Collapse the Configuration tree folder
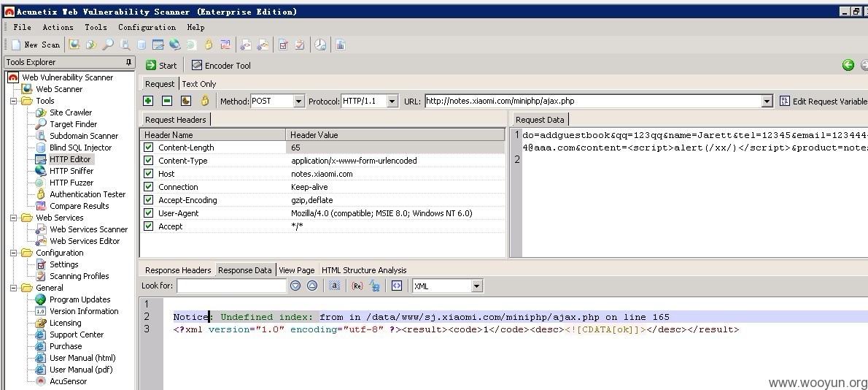The image size is (868, 390). coord(14,253)
